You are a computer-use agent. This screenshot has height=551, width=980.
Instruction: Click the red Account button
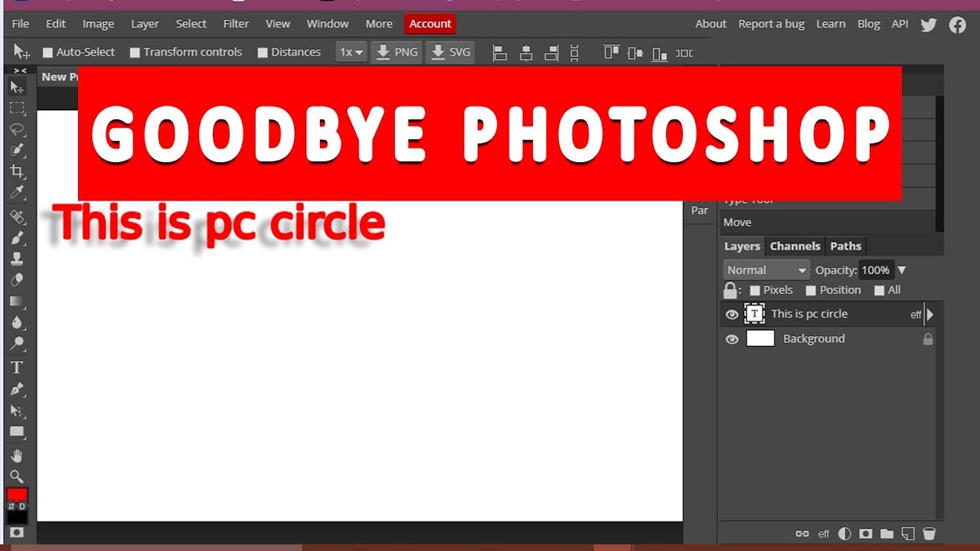(430, 24)
